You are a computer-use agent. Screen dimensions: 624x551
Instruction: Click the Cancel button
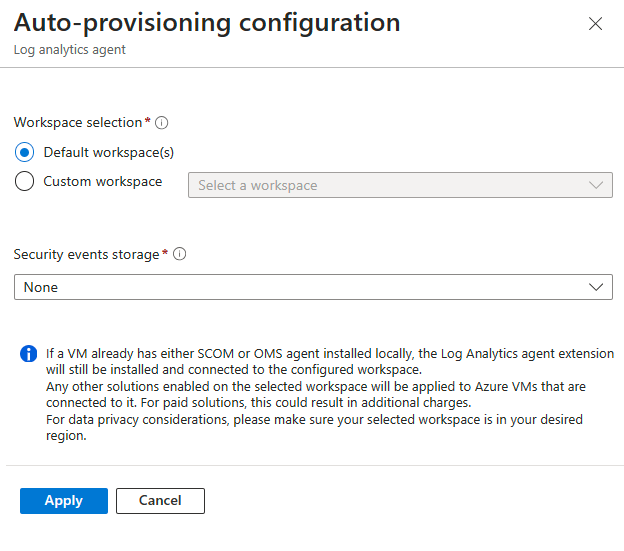click(160, 500)
